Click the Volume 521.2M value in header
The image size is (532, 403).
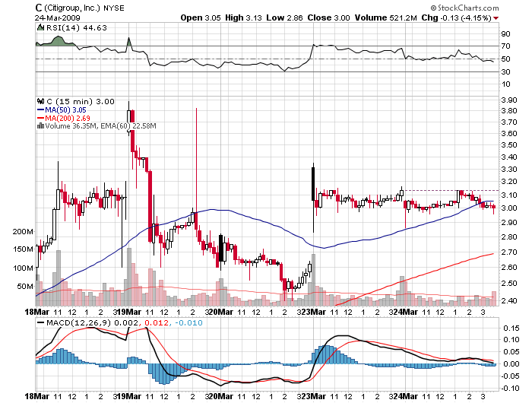click(x=386, y=17)
